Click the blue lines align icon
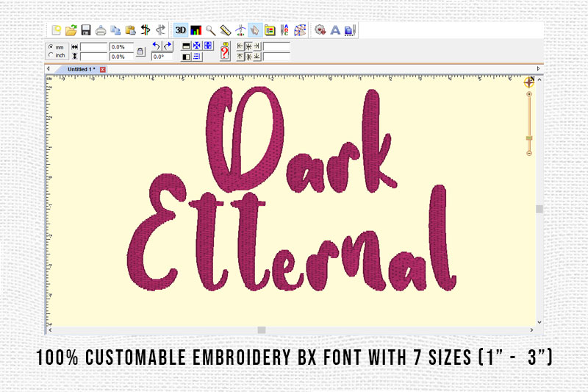This screenshot has width=588, height=392. click(197, 57)
